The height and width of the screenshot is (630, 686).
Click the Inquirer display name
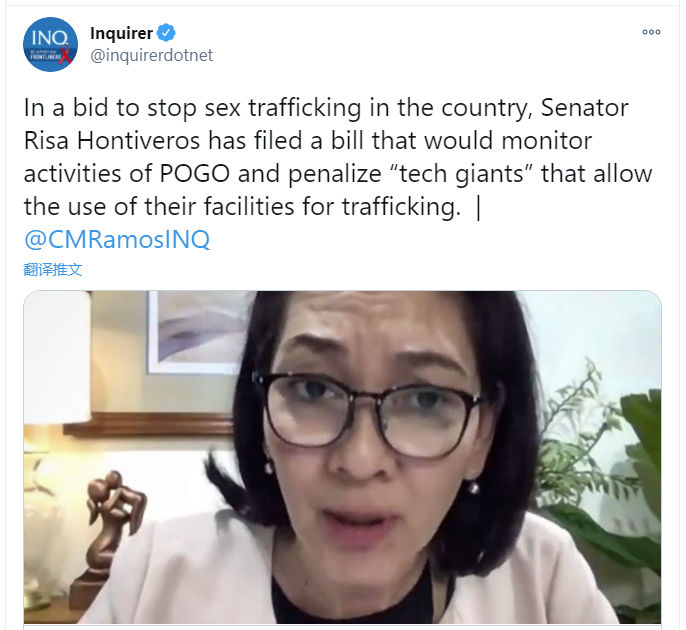click(x=121, y=33)
